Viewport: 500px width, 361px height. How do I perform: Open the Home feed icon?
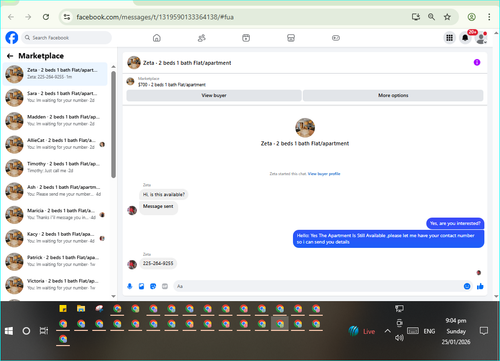pos(157,38)
